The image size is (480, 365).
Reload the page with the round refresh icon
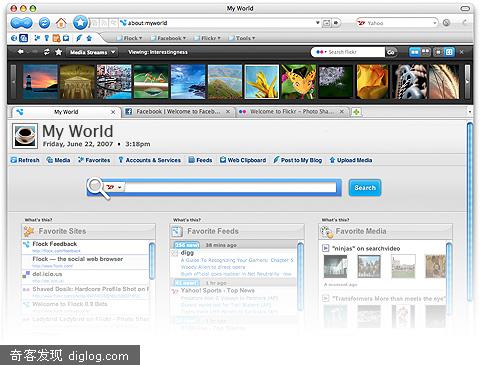[44, 23]
